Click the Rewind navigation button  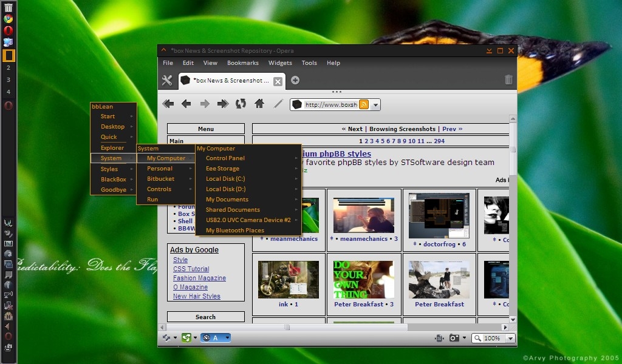(x=168, y=104)
